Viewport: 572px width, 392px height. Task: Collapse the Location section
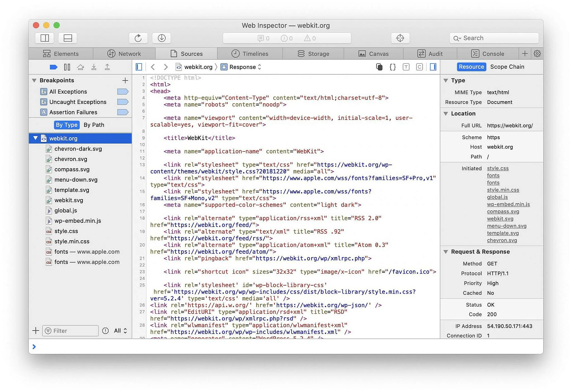445,114
